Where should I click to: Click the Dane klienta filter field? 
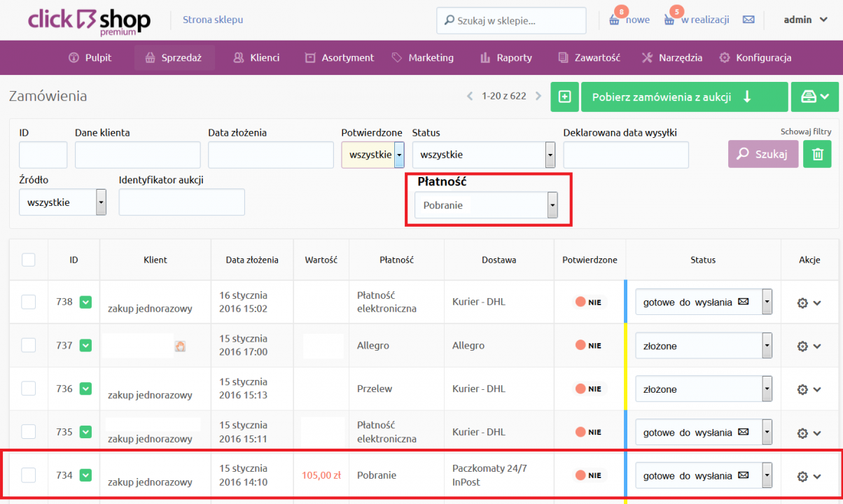138,155
